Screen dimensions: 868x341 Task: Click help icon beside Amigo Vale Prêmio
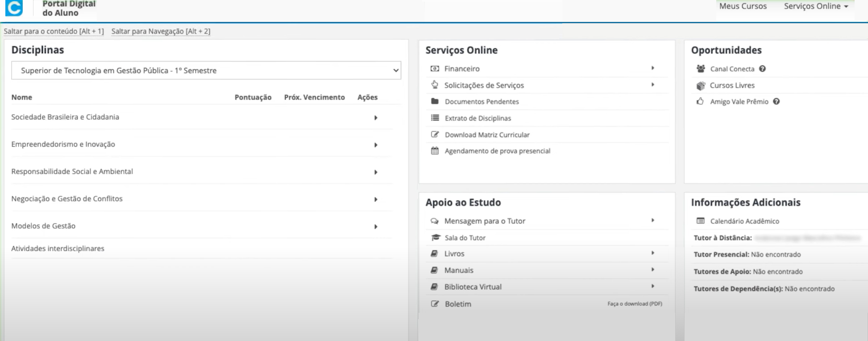point(777,101)
